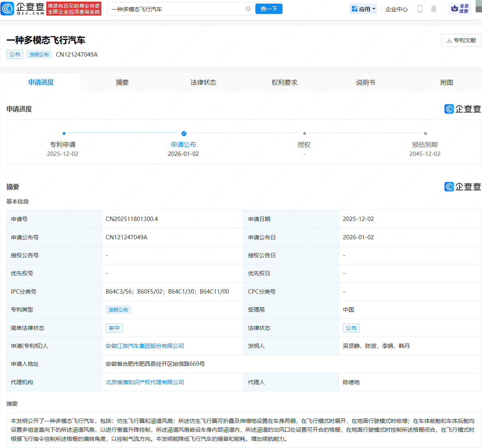Open the 权利要求 tab
Image resolution: width=482 pixels, height=448 pixels.
tap(284, 82)
